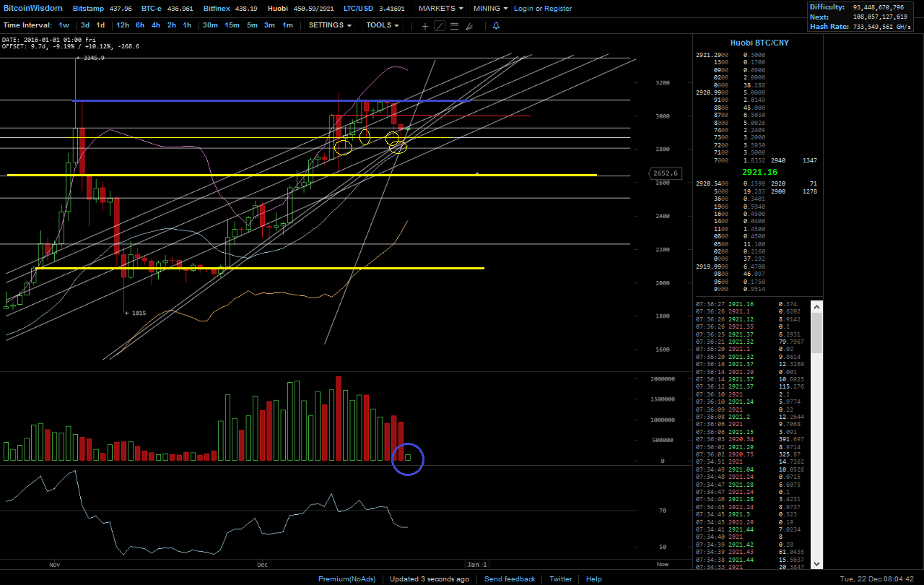This screenshot has width=924, height=585.
Task: Choose the fan lines drawing tool
Action: coord(469,25)
